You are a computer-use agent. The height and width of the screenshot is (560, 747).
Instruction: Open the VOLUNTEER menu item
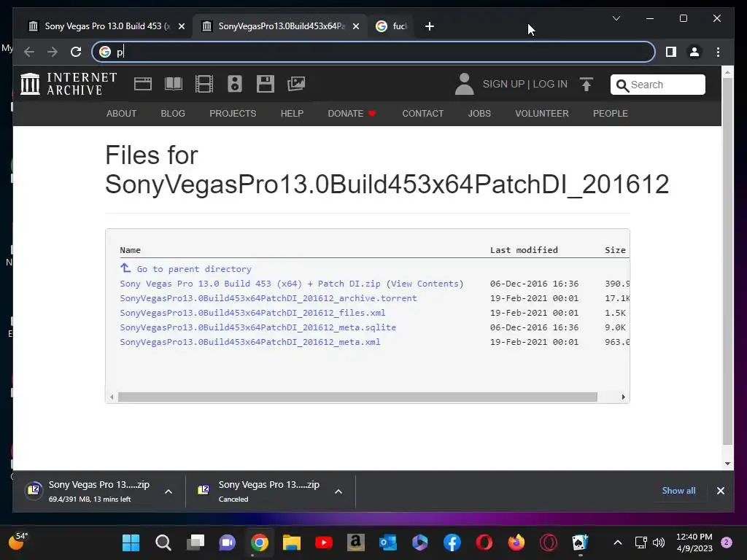click(x=542, y=113)
